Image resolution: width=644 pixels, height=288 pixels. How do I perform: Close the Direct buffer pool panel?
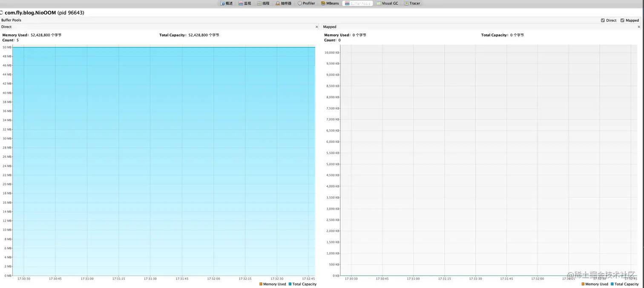click(316, 27)
